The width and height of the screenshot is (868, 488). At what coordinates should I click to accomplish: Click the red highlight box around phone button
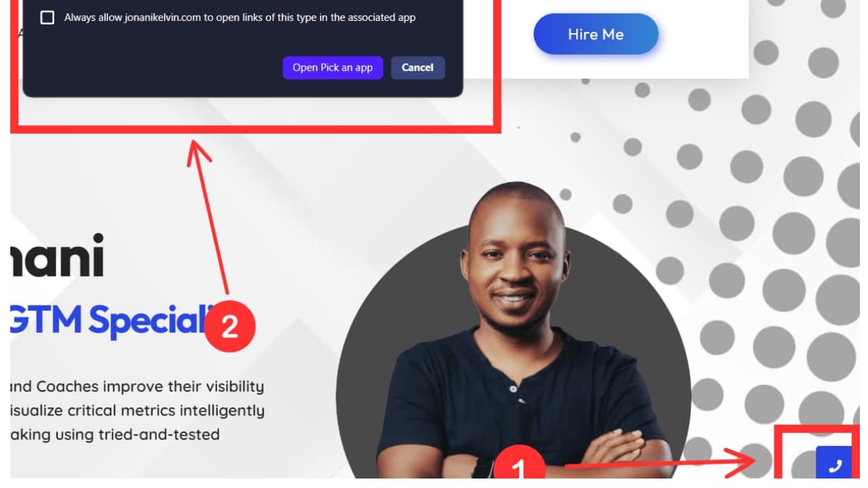(x=818, y=451)
